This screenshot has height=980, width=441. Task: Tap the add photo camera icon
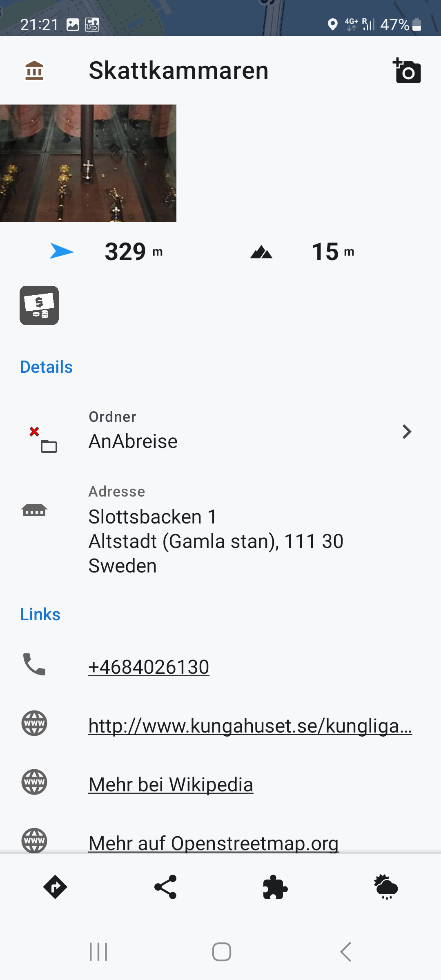click(407, 71)
